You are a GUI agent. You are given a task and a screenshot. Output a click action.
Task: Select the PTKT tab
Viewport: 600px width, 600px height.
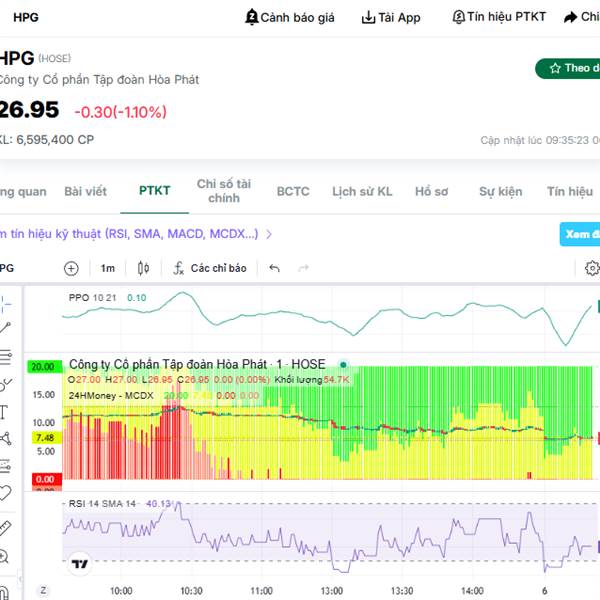point(154,191)
